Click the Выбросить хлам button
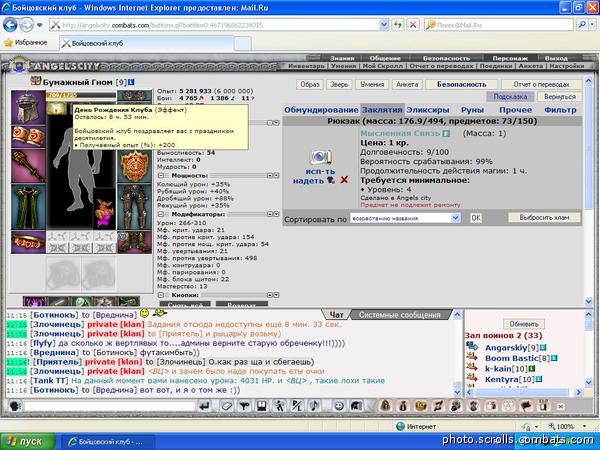600x450 pixels. pyautogui.click(x=544, y=217)
